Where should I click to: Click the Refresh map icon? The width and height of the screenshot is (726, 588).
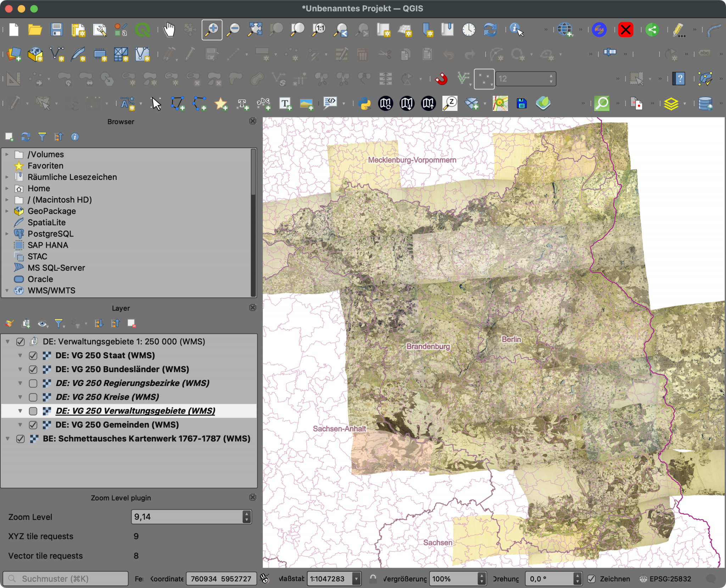coord(490,30)
